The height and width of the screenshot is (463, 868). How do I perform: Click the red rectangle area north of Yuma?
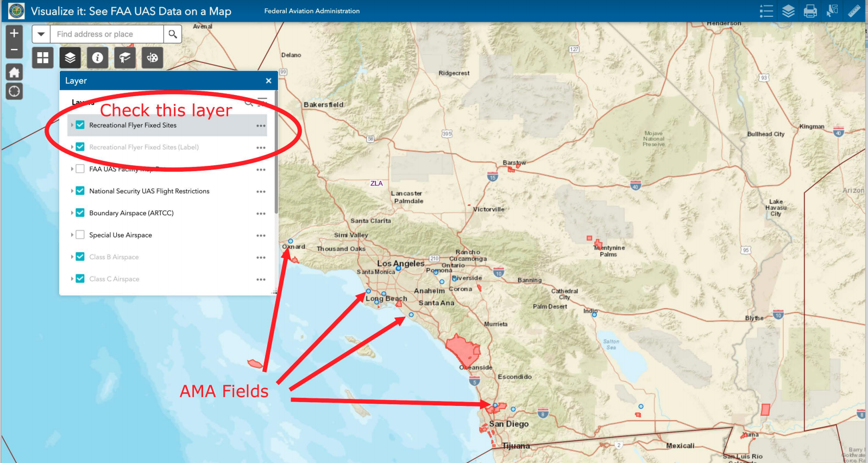(765, 410)
